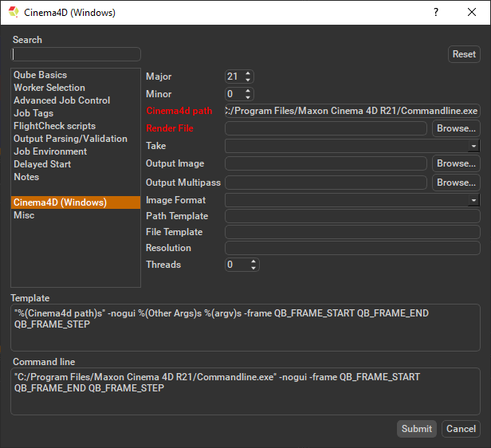The height and width of the screenshot is (448, 491).
Task: Select the Misc section
Action: point(24,215)
